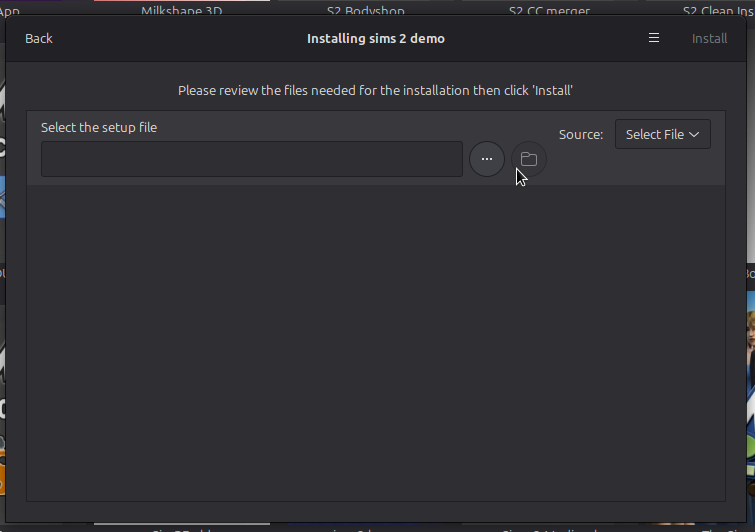
Task: Select the S2 Clean Ins entry at top right
Action: [716, 11]
